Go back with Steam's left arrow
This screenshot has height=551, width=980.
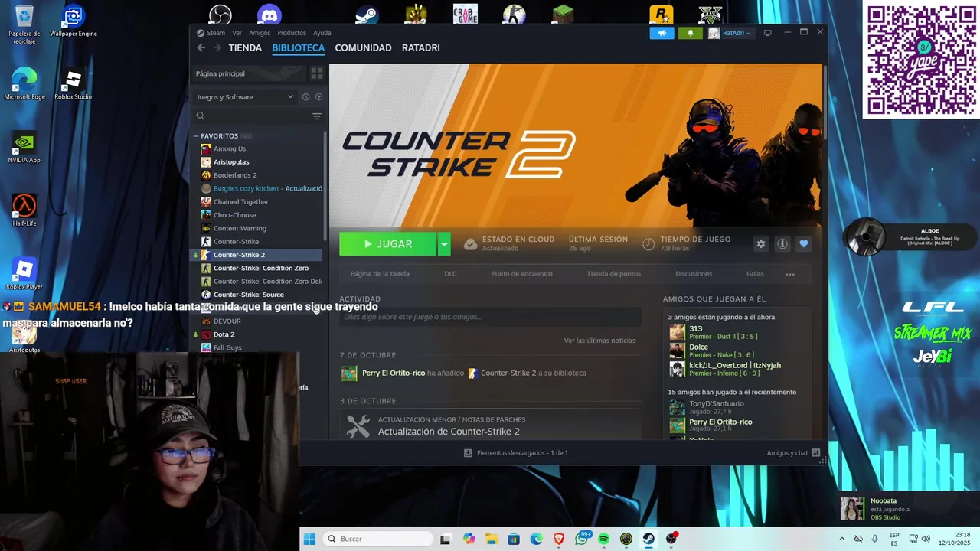201,47
